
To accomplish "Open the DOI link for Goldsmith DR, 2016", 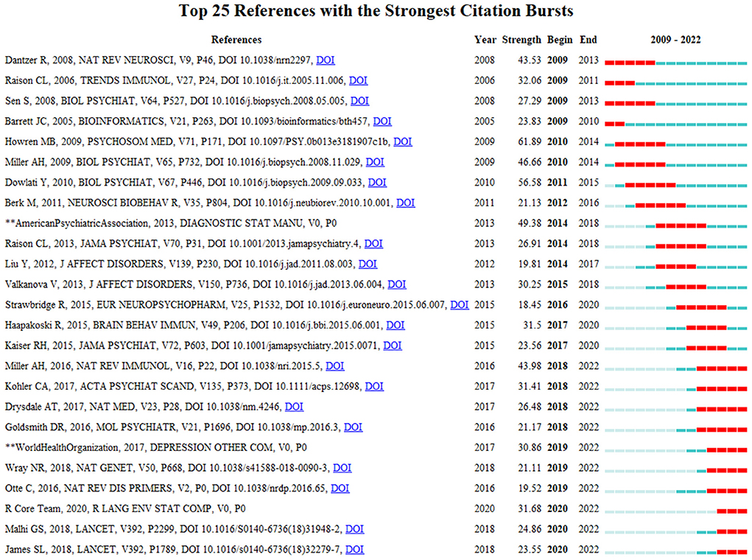I will point(353,427).
